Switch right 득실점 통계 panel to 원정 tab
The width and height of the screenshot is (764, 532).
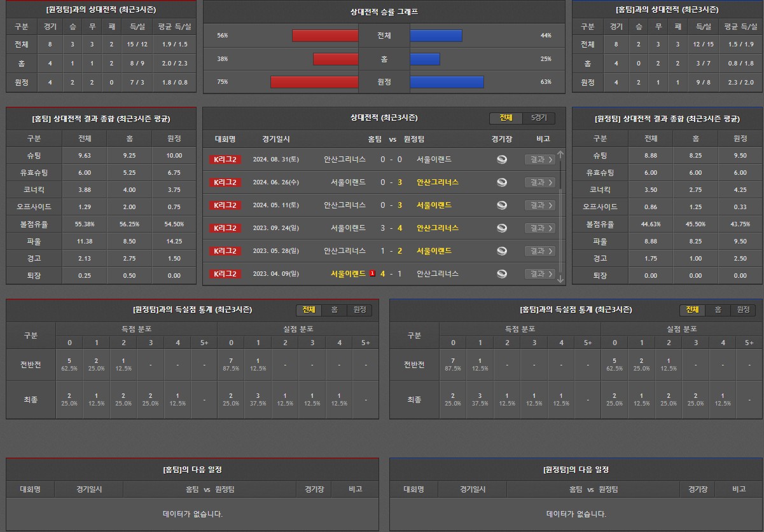743,310
